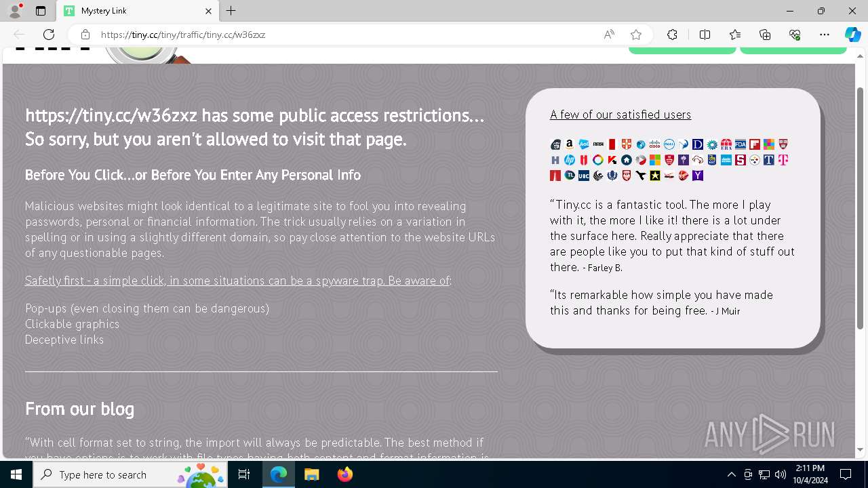The image size is (868, 488).
Task: Click the 'Deceptive links' text
Action: (64, 340)
